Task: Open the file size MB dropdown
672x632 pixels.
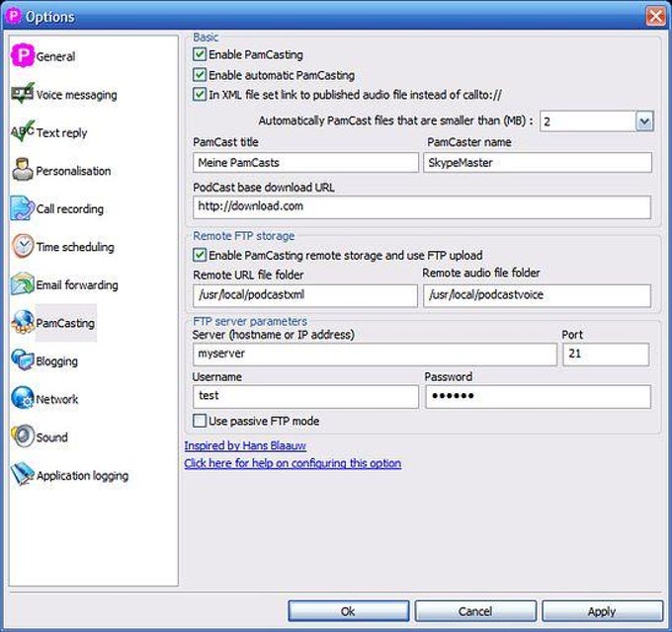Action: point(644,121)
